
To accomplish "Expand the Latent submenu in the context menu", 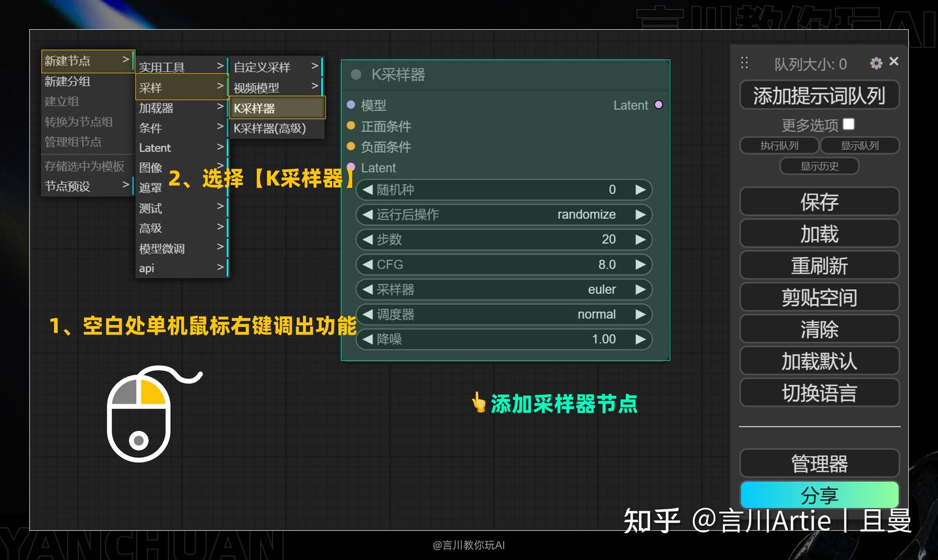I will (x=182, y=148).
